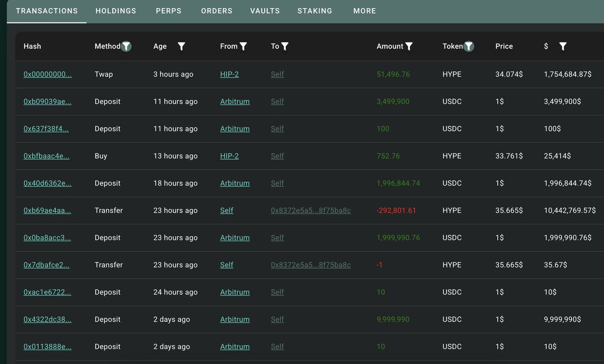Open the Transfer hash 0xb69ae4aa...
The image size is (604, 364).
(47, 210)
